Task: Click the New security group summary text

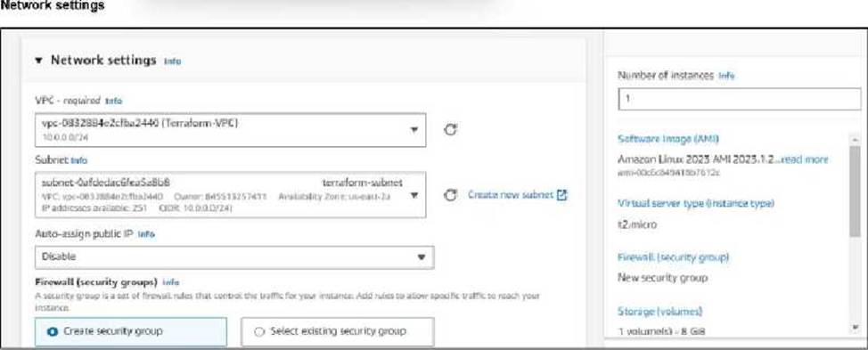Action: [x=662, y=278]
